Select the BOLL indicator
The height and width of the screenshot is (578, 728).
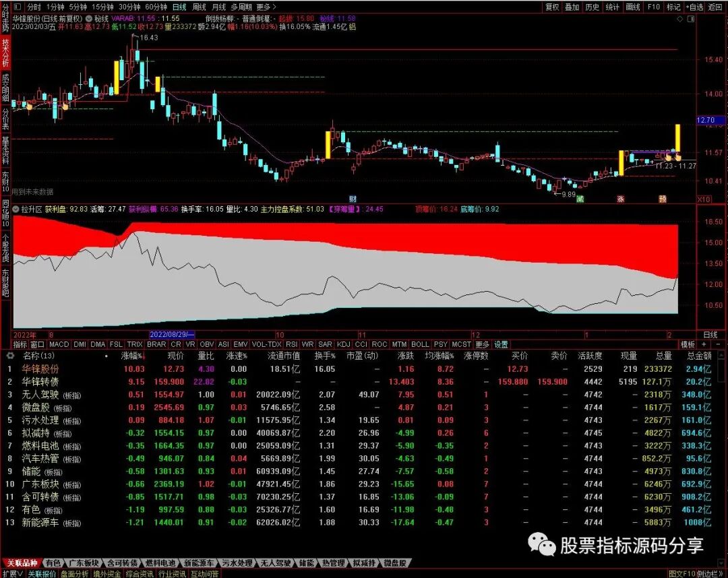click(x=420, y=345)
